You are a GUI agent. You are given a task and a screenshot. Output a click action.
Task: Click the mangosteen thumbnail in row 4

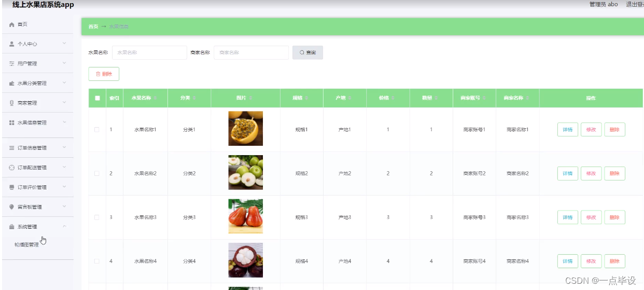(x=246, y=260)
